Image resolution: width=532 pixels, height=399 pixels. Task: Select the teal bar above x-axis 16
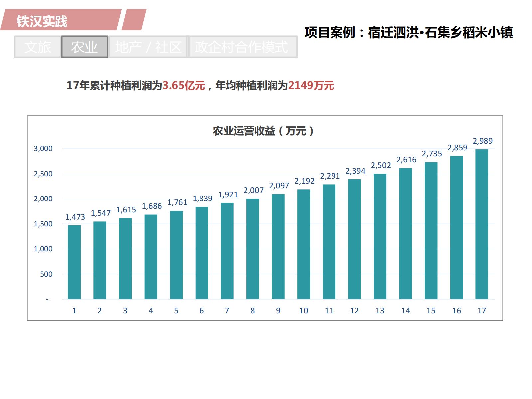[x=456, y=227]
